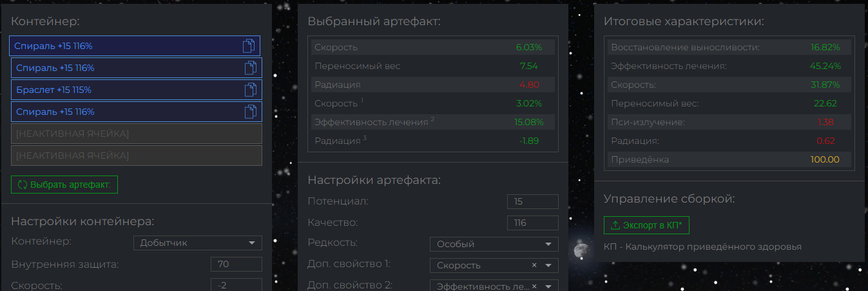Viewport: 868px width, 291px height.
Task: Click the first inactive cell slot
Action: pyautogui.click(x=137, y=134)
